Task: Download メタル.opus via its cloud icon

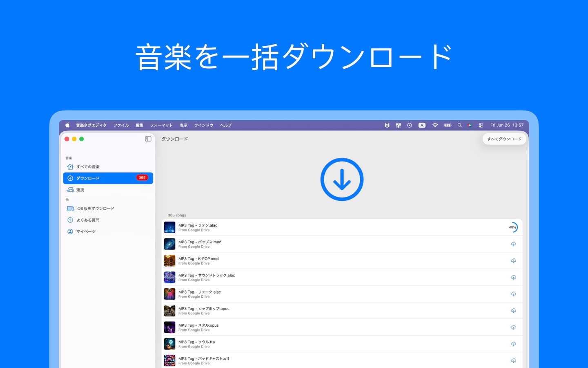Action: pyautogui.click(x=513, y=328)
